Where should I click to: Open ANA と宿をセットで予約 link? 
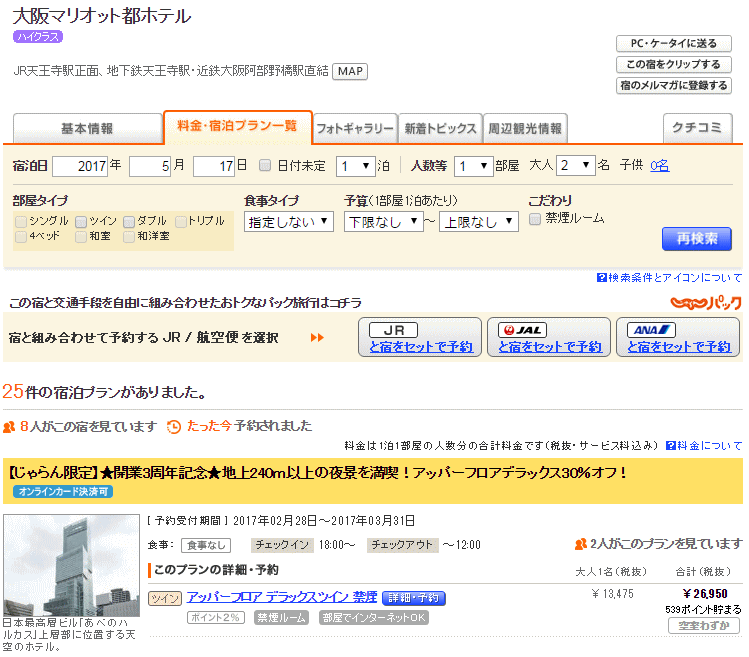679,347
